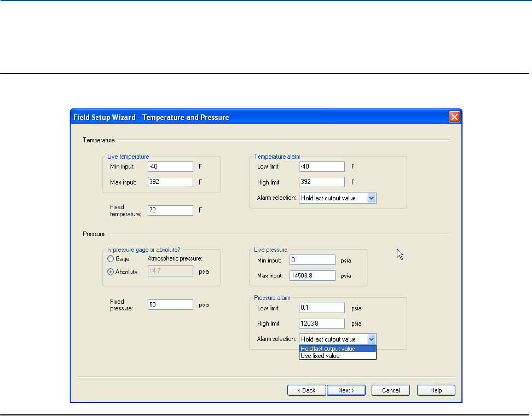
Task: Collapse the Pressure alarm selection dropdown arrow
Action: coord(371,339)
